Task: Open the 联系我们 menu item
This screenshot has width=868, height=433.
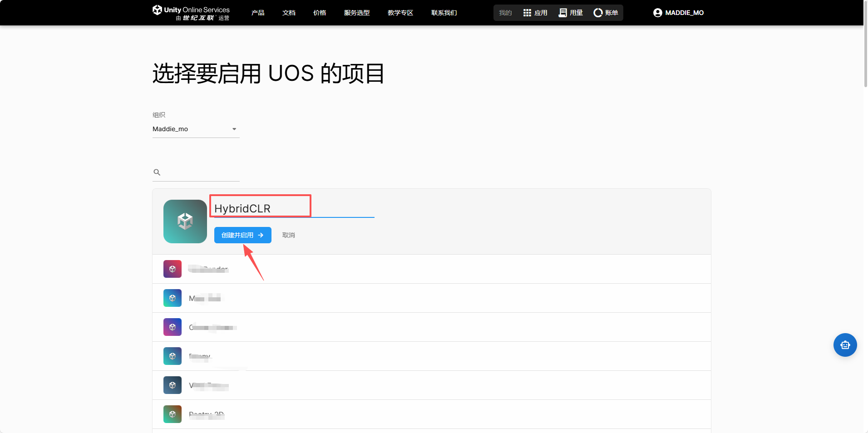Action: point(444,13)
